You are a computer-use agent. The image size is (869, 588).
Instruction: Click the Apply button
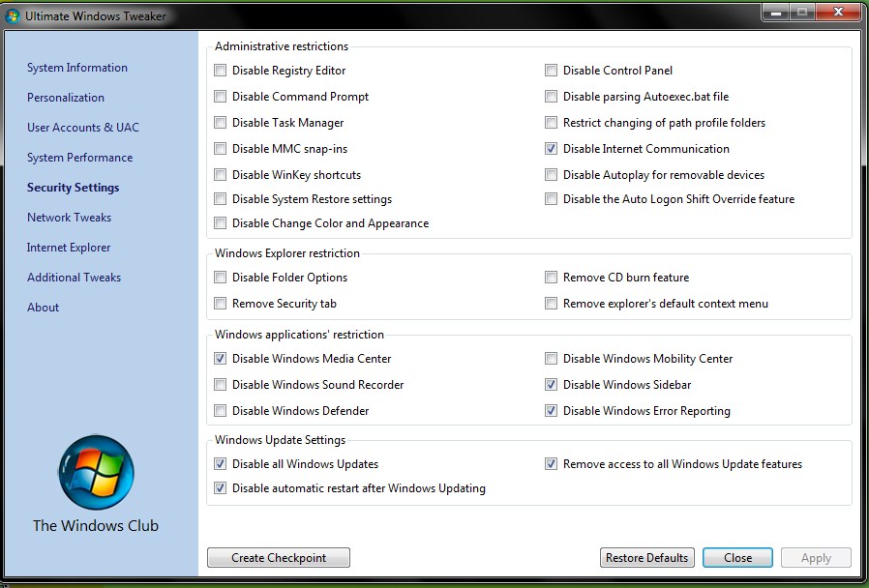816,558
